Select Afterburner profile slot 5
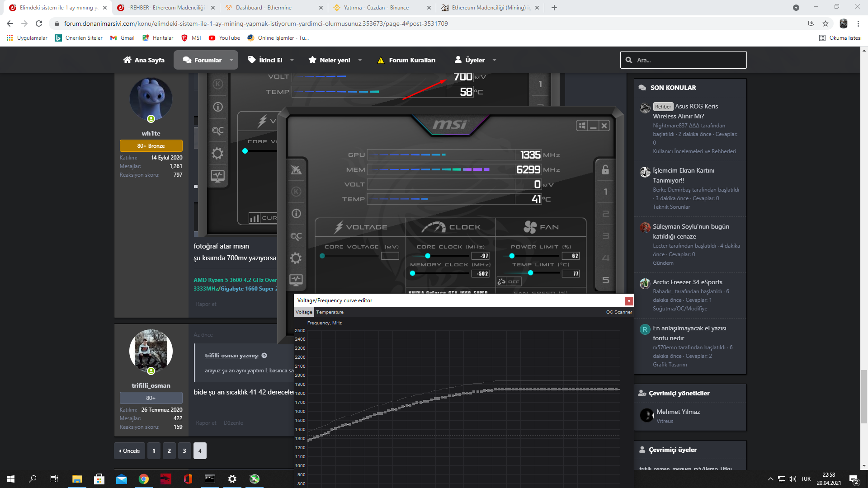The height and width of the screenshot is (488, 868). pyautogui.click(x=605, y=280)
